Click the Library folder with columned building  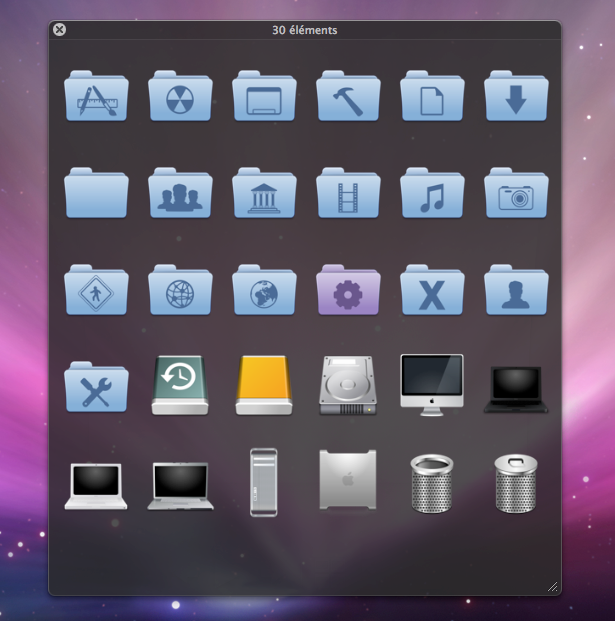pos(264,193)
